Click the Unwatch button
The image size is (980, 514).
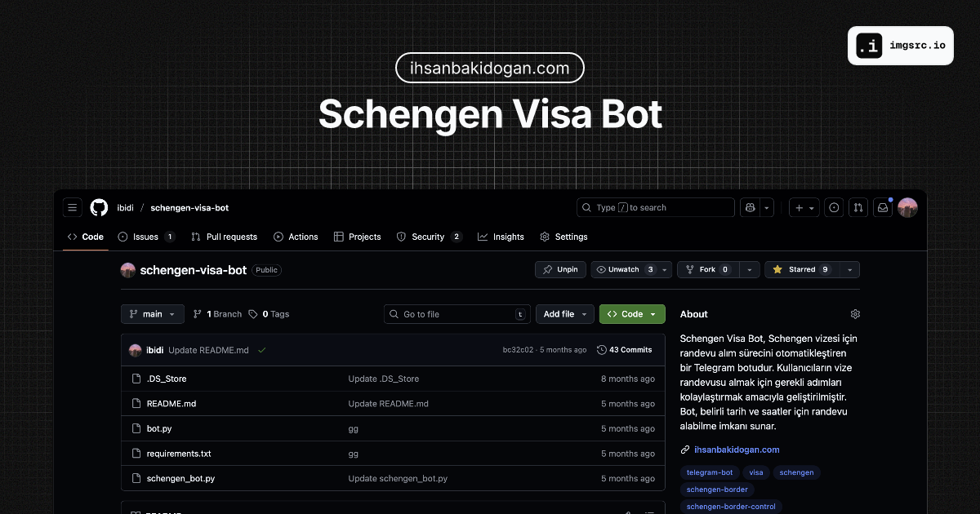(624, 269)
